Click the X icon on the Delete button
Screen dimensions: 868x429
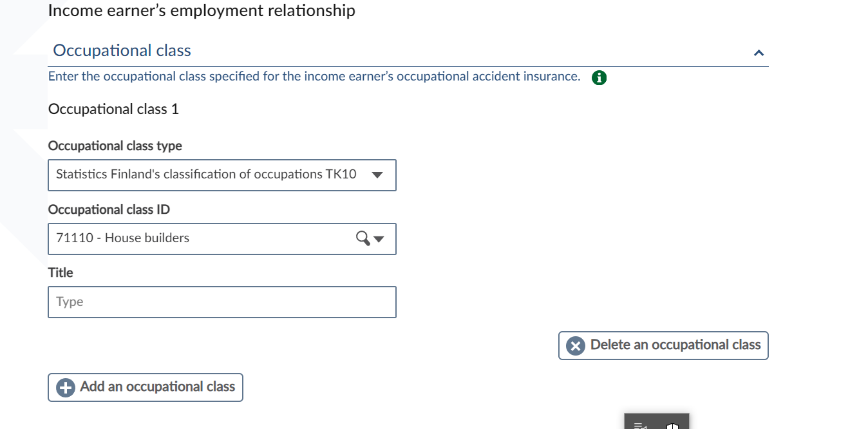click(x=575, y=346)
